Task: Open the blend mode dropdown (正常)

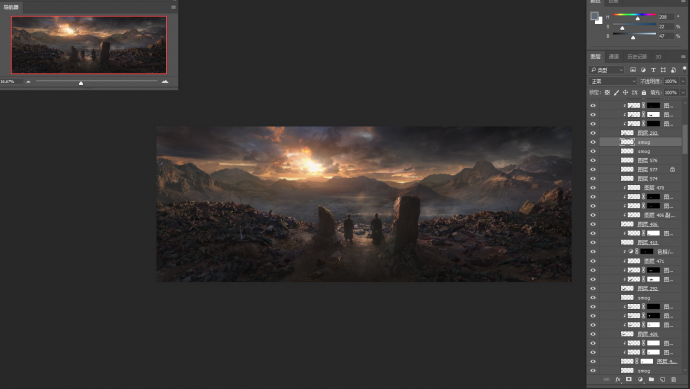Action: pos(613,81)
